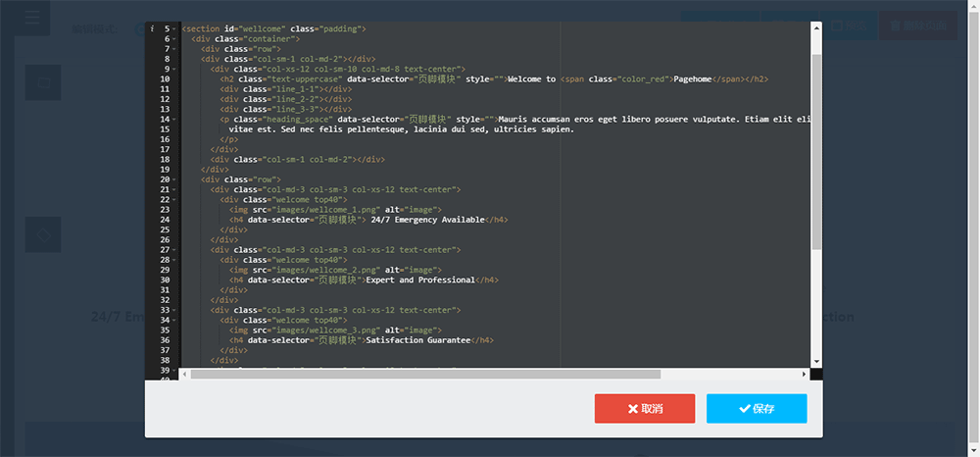This screenshot has height=457, width=980.
Task: Collapse the section tag at line 5
Action: tap(173, 29)
